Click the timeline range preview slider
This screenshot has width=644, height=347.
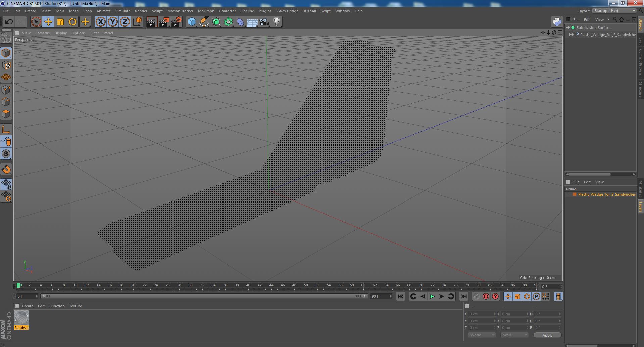(x=204, y=296)
